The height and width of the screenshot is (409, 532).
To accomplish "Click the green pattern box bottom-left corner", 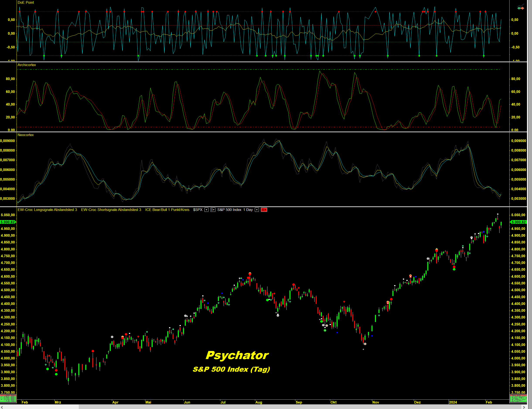I will tap(8, 399).
